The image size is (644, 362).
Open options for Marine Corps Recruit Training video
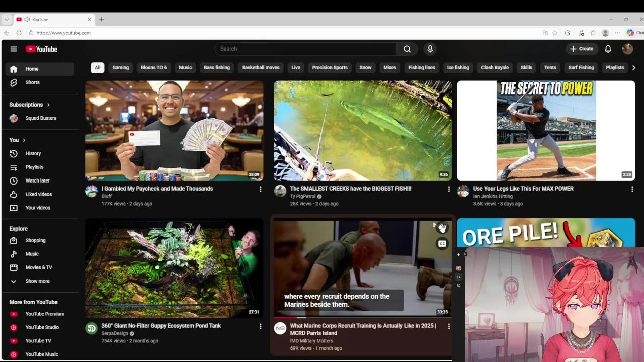[x=449, y=326]
